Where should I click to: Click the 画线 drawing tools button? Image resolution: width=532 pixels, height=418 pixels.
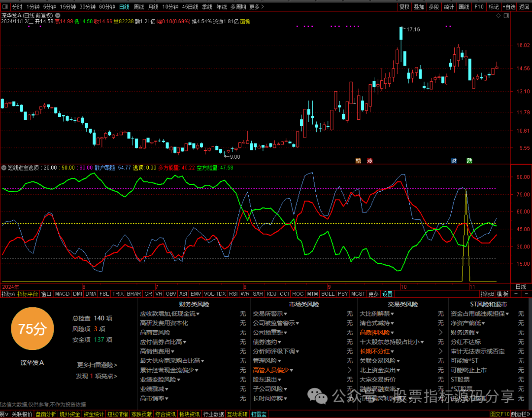point(464,7)
